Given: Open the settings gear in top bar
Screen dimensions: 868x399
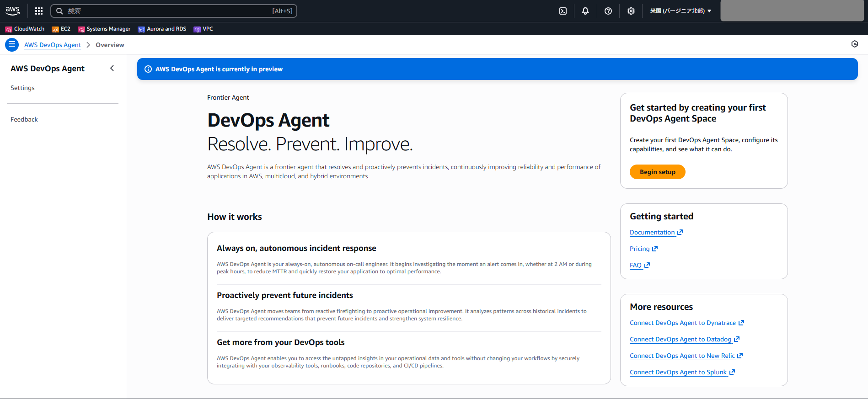Looking at the screenshot, I should click(631, 11).
